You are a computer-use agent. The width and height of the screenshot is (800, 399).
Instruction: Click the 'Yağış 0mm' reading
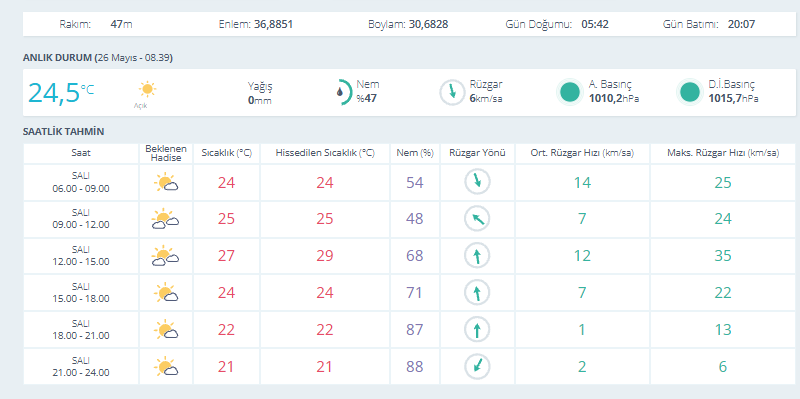point(260,93)
